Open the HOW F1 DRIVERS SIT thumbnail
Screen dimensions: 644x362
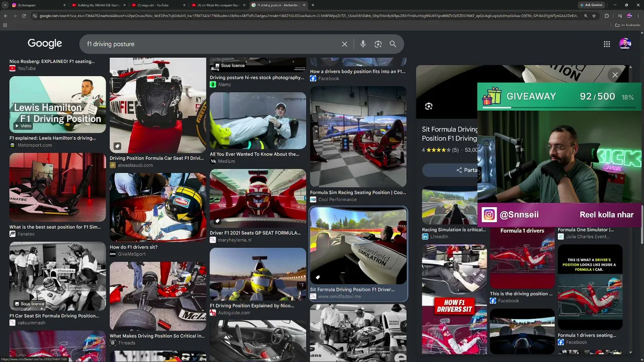click(x=454, y=300)
